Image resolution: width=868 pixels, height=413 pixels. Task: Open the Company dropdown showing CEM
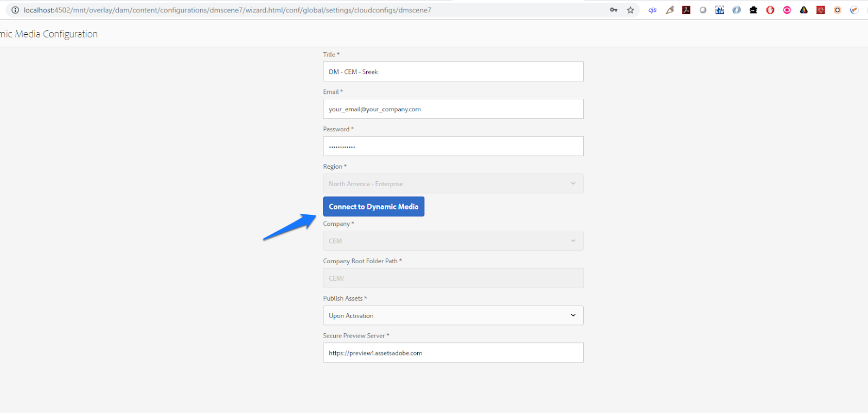point(453,241)
